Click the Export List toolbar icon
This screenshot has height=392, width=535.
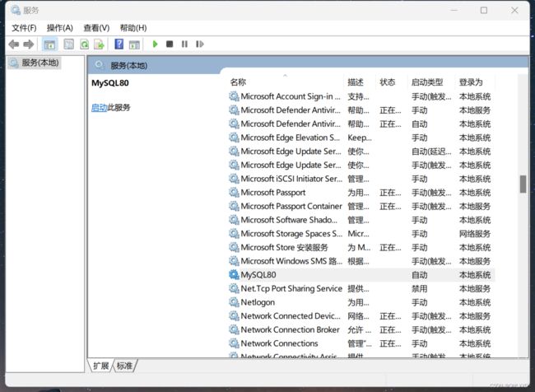100,44
